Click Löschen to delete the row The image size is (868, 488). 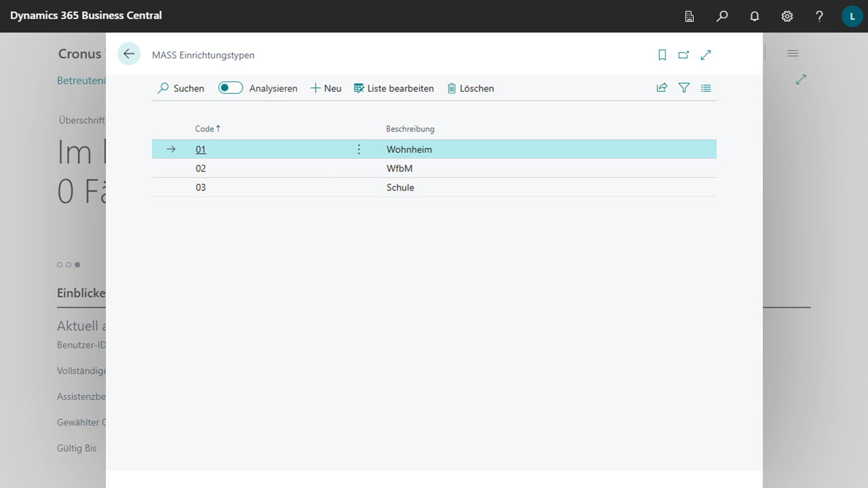471,88
